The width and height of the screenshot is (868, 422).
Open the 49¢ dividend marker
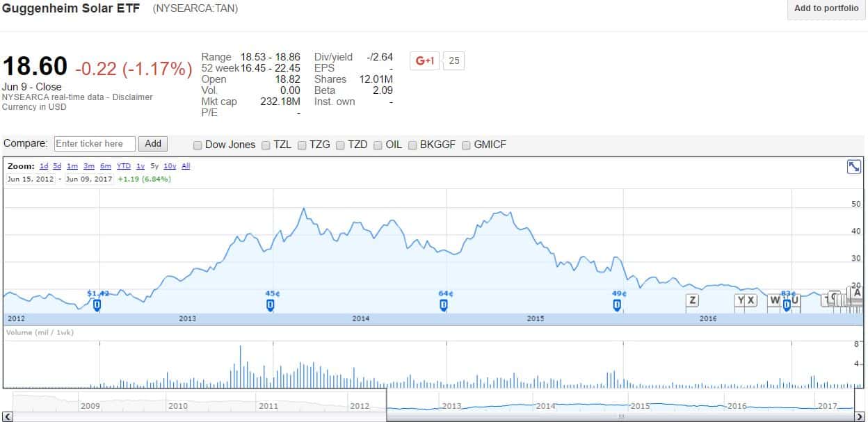(x=617, y=305)
